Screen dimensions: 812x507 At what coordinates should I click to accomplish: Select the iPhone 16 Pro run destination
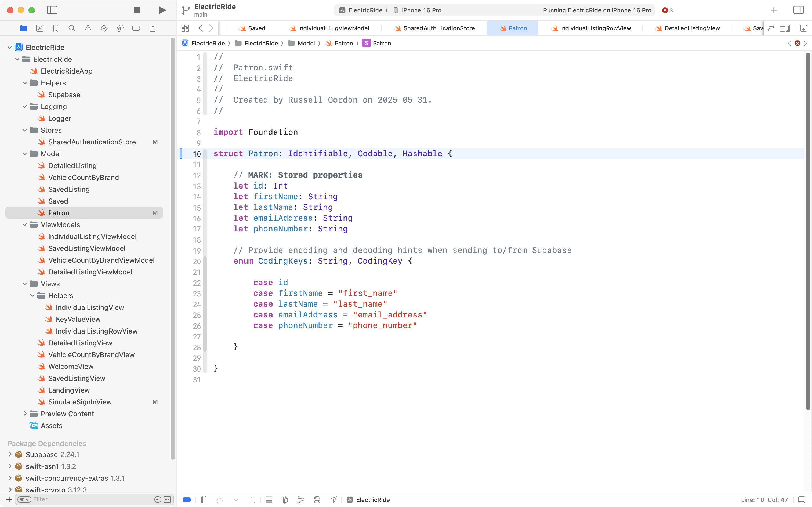(421, 10)
